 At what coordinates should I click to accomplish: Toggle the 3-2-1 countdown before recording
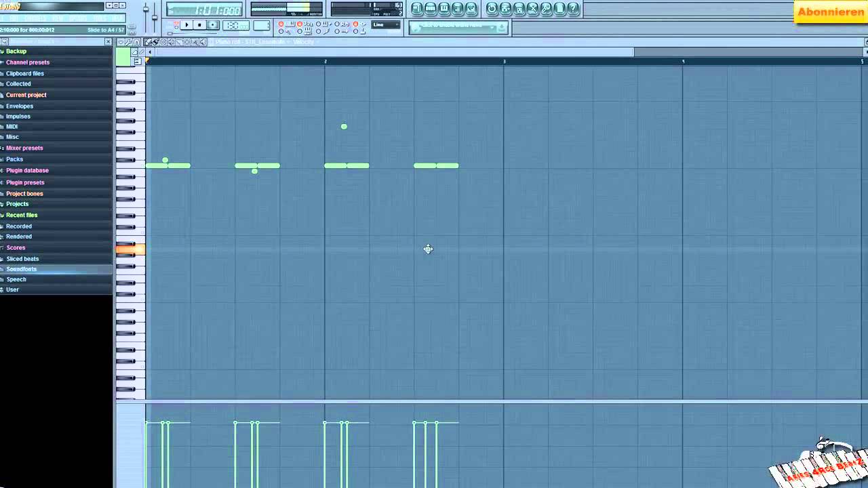(x=308, y=24)
